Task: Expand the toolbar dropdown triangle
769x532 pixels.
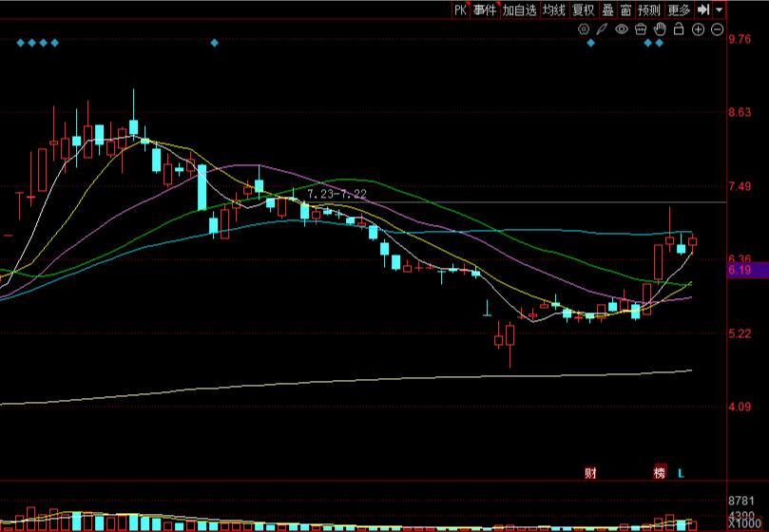Action: coord(719,9)
